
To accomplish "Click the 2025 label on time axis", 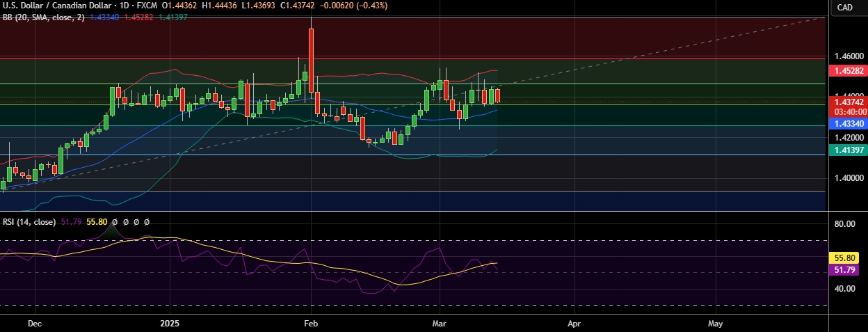I will tap(170, 324).
